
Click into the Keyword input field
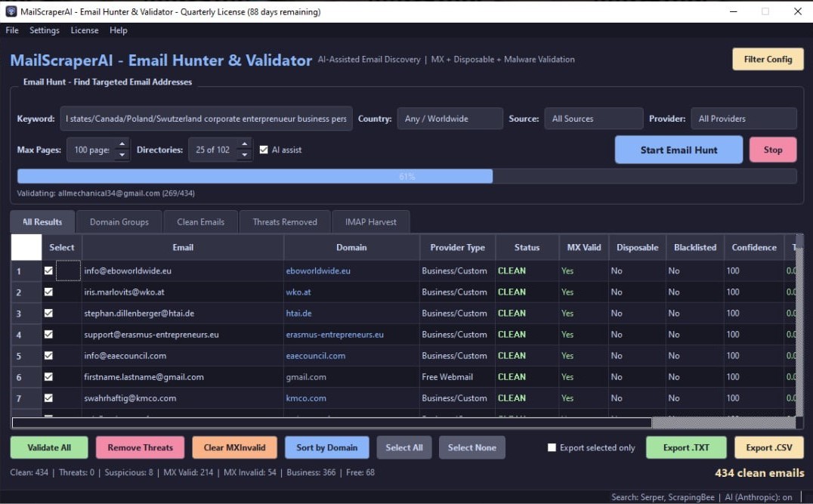[x=206, y=119]
